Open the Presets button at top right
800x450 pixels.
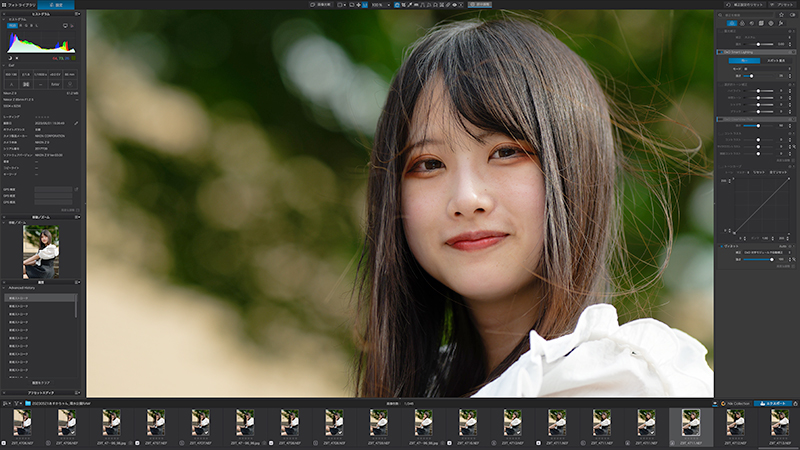point(783,5)
